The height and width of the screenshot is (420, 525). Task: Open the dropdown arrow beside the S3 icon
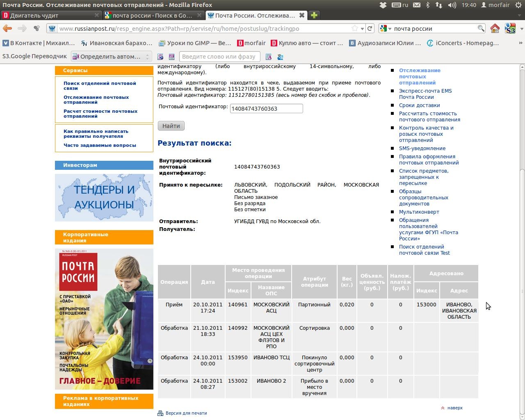(521, 29)
